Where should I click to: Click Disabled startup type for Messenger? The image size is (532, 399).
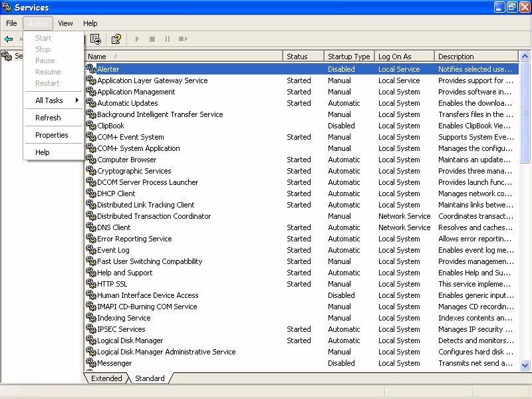click(341, 363)
